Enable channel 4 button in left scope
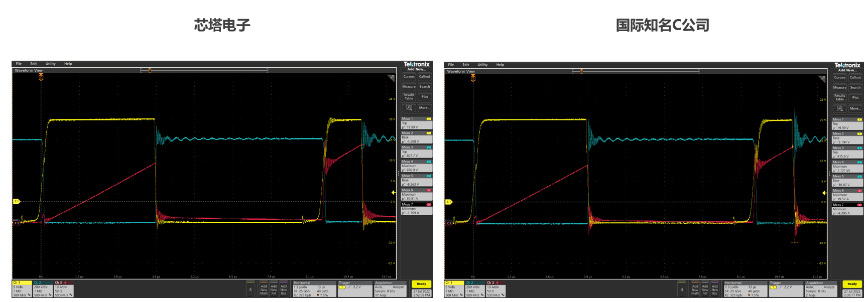This screenshot has width=868, height=302. pos(251,289)
